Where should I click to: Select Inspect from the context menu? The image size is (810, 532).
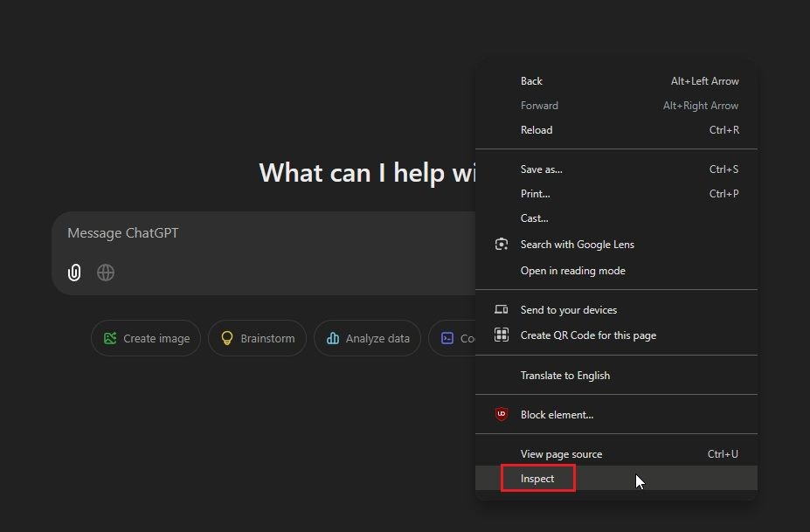click(x=616, y=479)
